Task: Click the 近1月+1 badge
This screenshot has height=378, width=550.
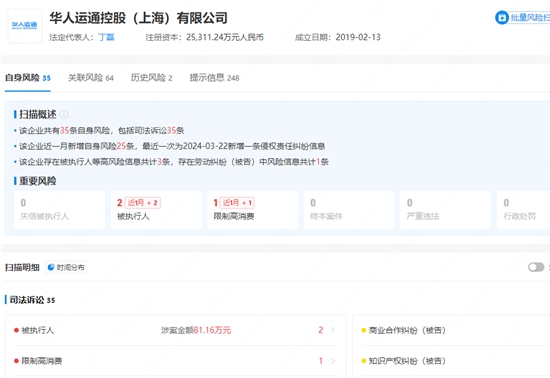Action: (x=237, y=203)
